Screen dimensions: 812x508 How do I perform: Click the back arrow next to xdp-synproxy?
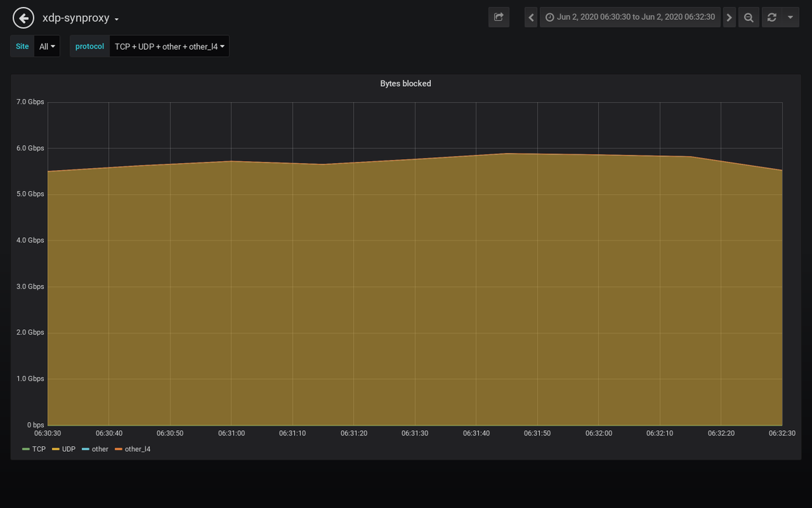(x=23, y=17)
